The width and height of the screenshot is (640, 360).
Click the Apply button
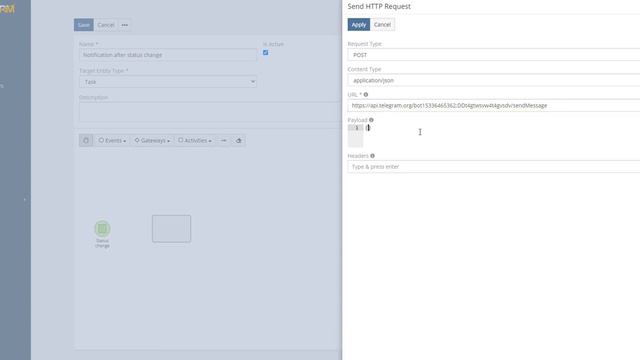click(x=358, y=24)
